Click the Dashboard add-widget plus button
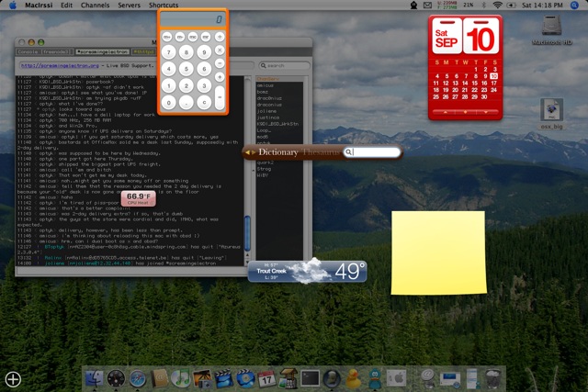The height and width of the screenshot is (392, 588). tap(13, 379)
